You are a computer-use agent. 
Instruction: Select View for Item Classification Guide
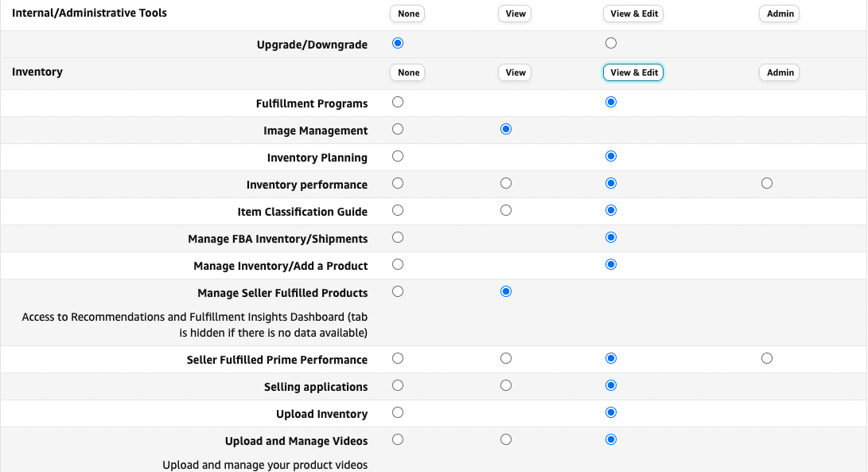coord(505,210)
